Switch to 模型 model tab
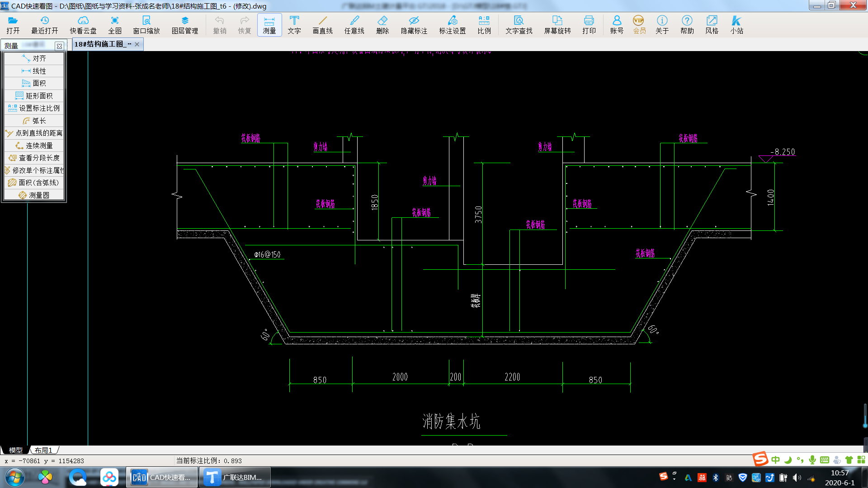This screenshot has height=488, width=868. pyautogui.click(x=16, y=450)
